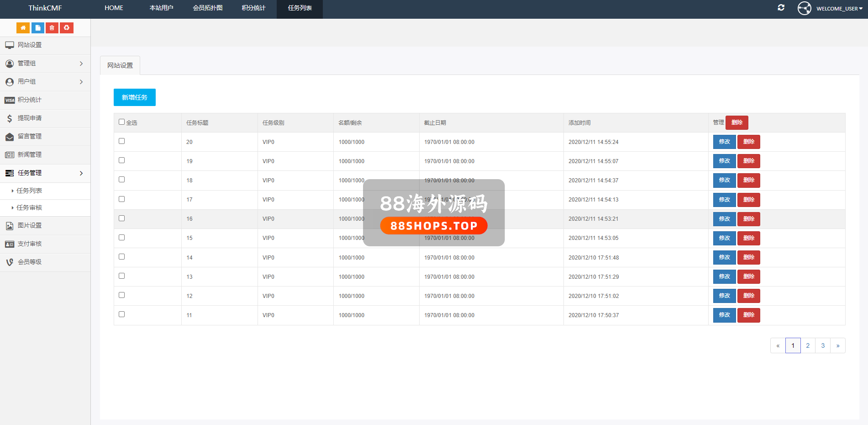Image resolution: width=868 pixels, height=425 pixels.
Task: Expand the 管理组 sidebar group
Action: [x=45, y=64]
